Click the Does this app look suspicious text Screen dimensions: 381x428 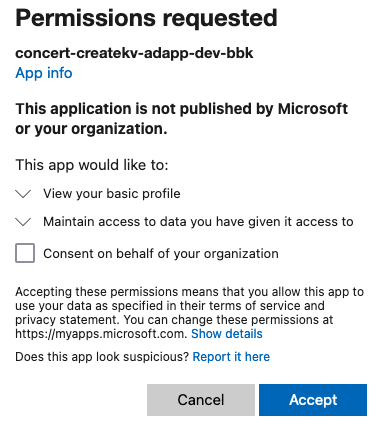(x=102, y=357)
